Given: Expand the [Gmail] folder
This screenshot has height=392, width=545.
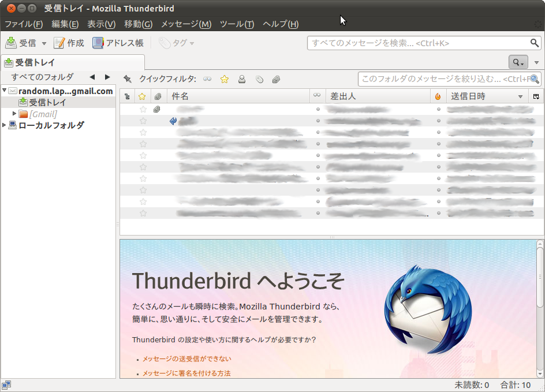Looking at the screenshot, I should tap(14, 113).
